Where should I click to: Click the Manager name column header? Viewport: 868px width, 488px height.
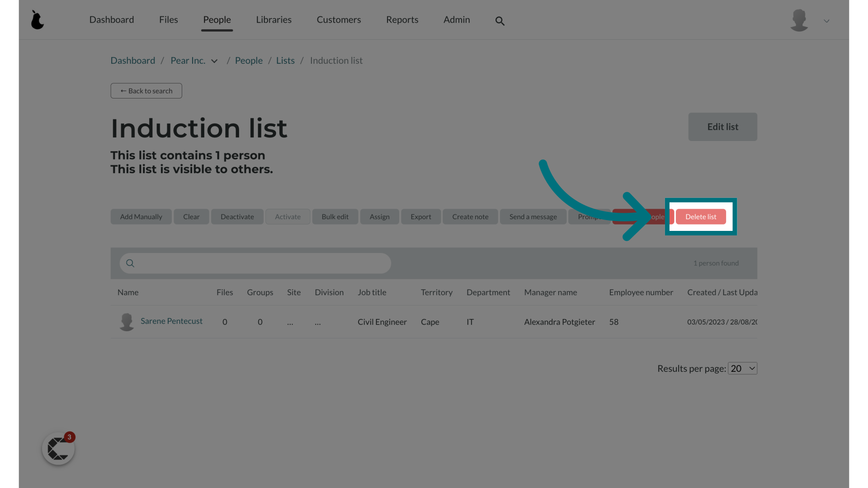click(x=551, y=292)
